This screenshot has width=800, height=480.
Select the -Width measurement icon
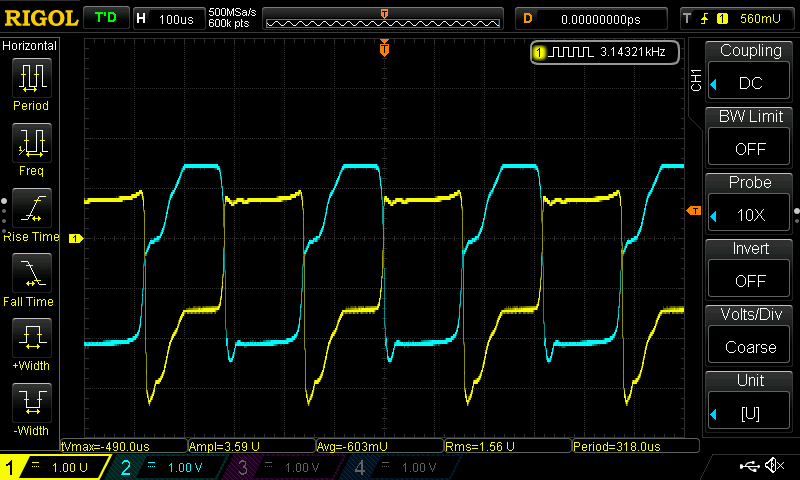coord(31,405)
